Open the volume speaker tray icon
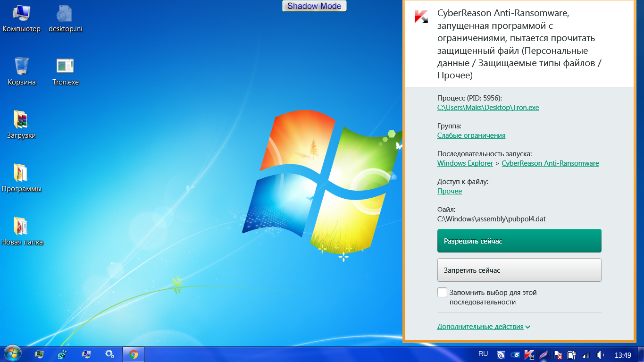This screenshot has width=644, height=362. coord(601,354)
